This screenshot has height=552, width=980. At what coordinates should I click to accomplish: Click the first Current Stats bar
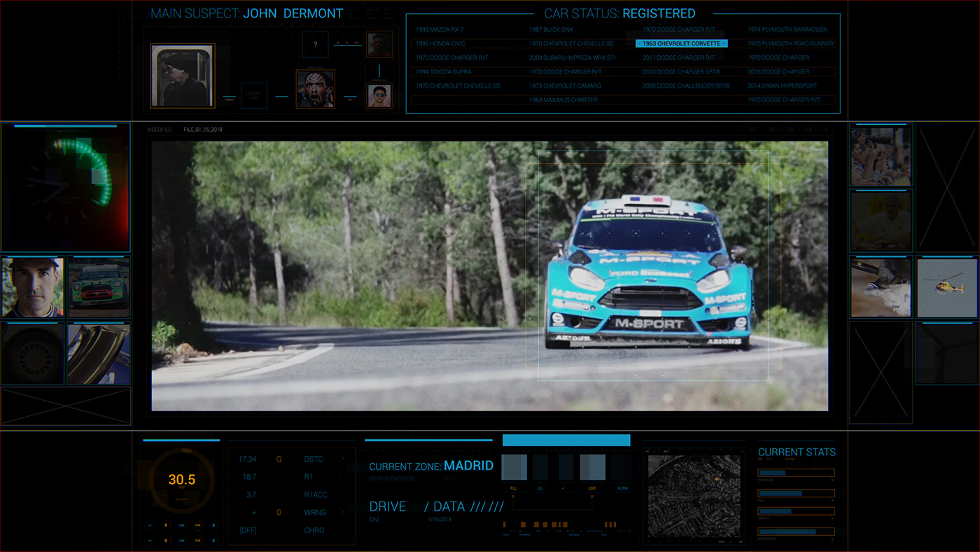796,473
